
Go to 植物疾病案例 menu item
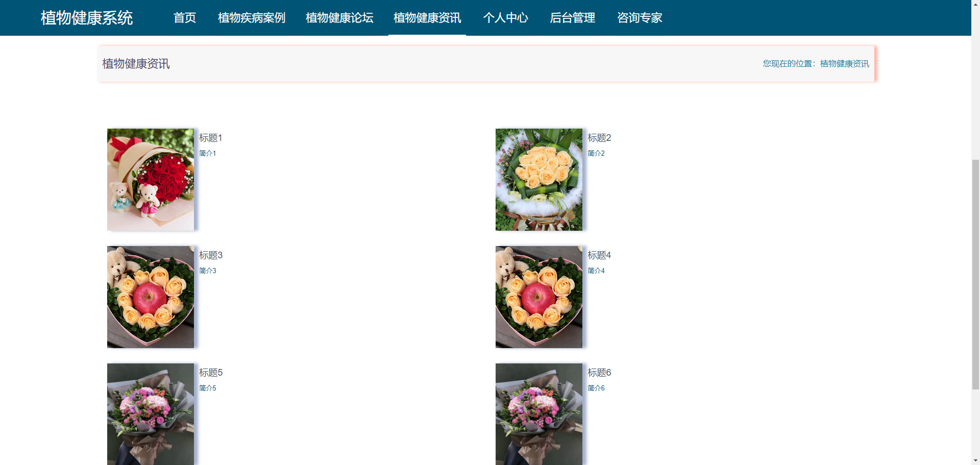click(x=252, y=18)
